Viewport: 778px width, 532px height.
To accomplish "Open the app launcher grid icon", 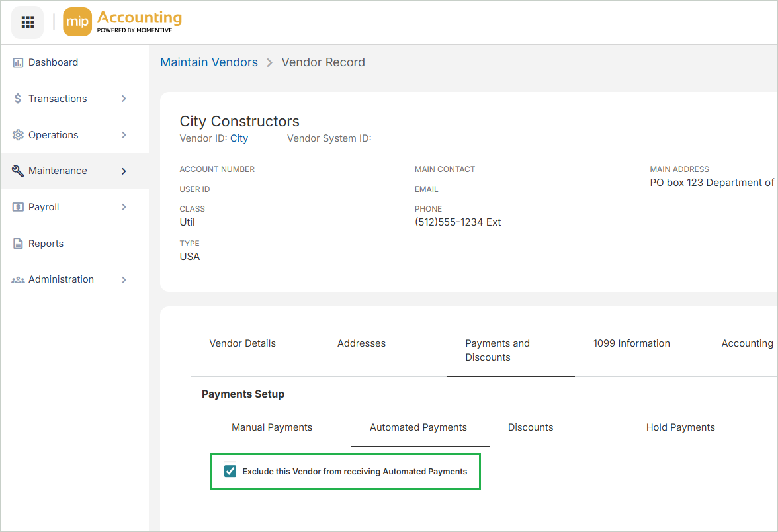I will pos(28,22).
